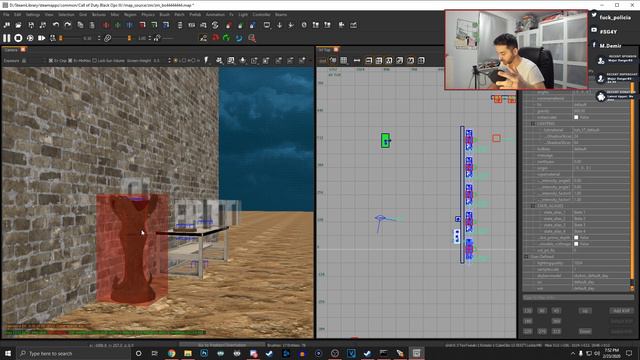Open the Edit menu
Viewport: 640px width, 360px height.
(x=18, y=15)
